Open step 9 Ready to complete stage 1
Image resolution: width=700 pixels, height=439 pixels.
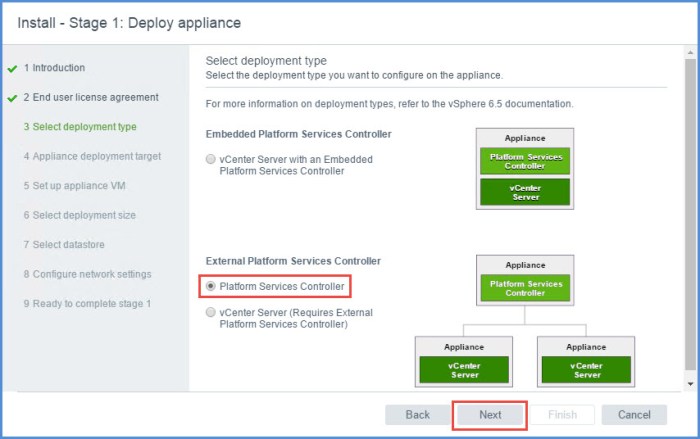[x=87, y=304]
